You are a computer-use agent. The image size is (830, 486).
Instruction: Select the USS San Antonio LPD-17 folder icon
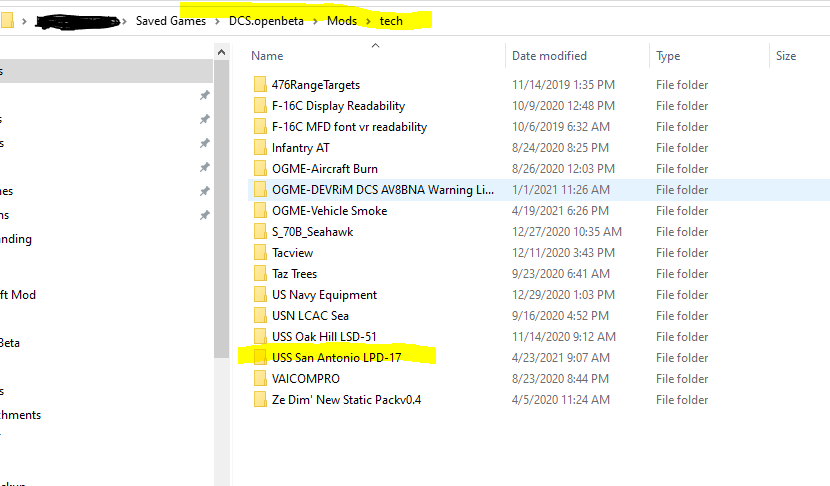260,357
